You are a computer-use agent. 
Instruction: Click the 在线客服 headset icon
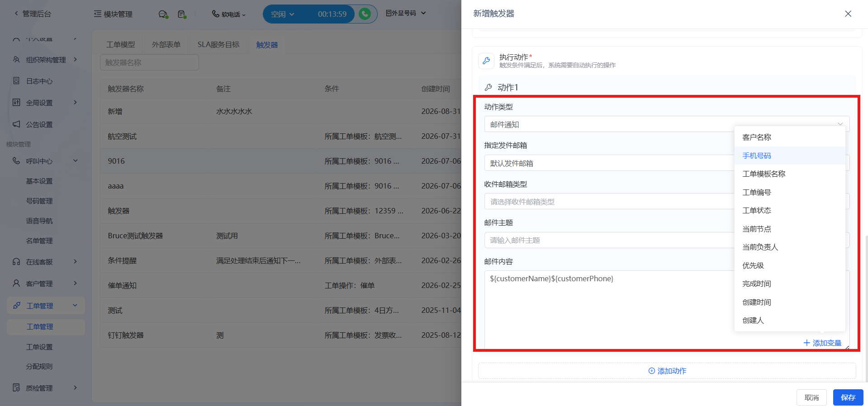pos(16,262)
